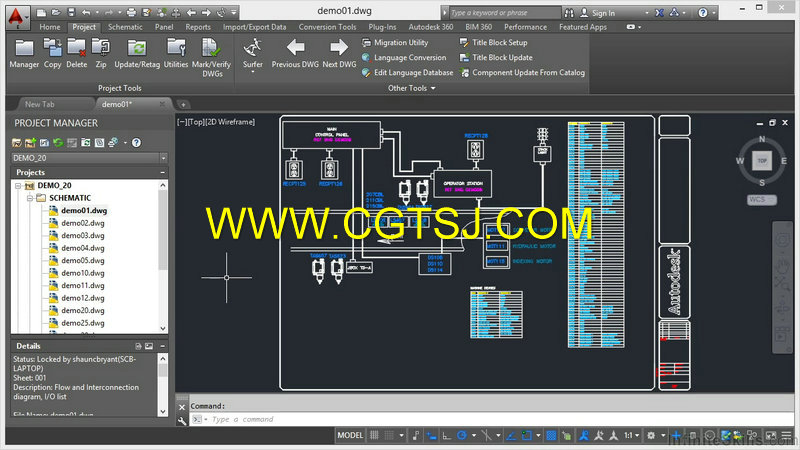This screenshot has height=450, width=800.
Task: Open the Featured Apps tab
Action: (583, 27)
